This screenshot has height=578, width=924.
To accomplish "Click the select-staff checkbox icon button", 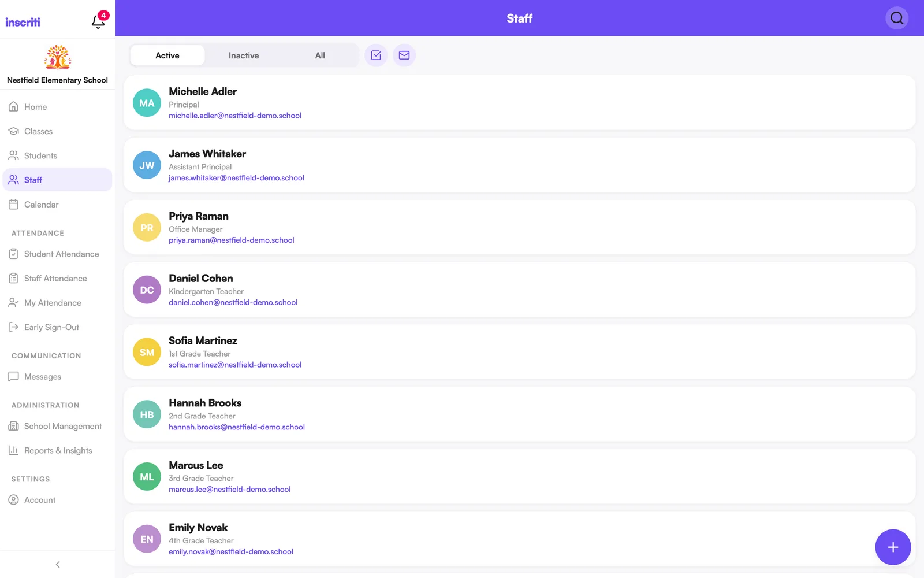I will coord(376,55).
